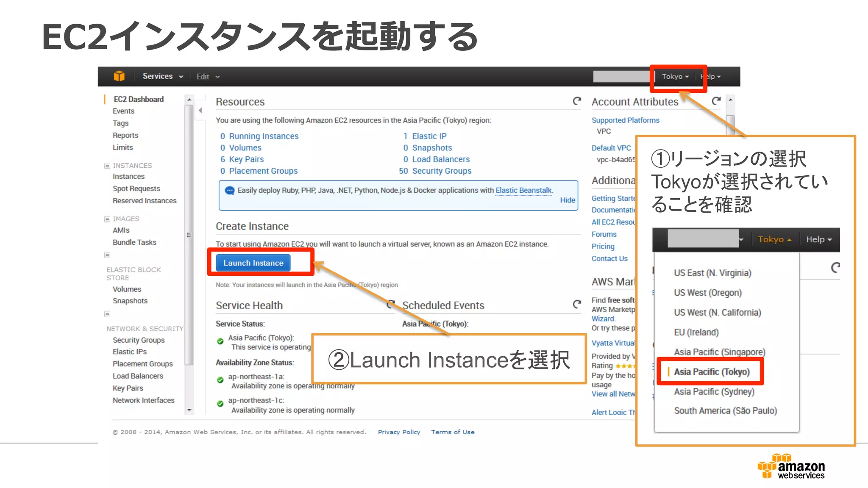This screenshot has height=488, width=868.
Task: Open Security Groups in sidebar
Action: 139,340
